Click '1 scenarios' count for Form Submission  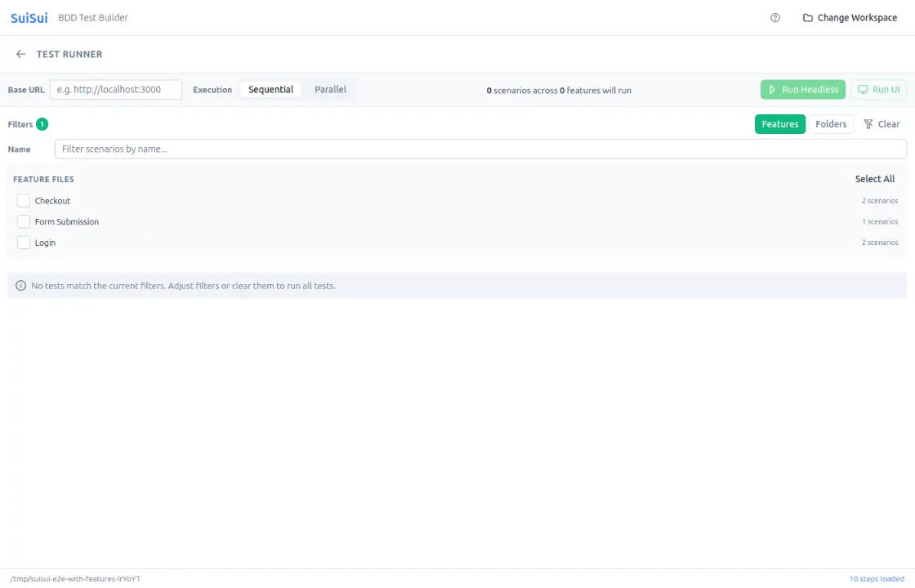point(880,221)
